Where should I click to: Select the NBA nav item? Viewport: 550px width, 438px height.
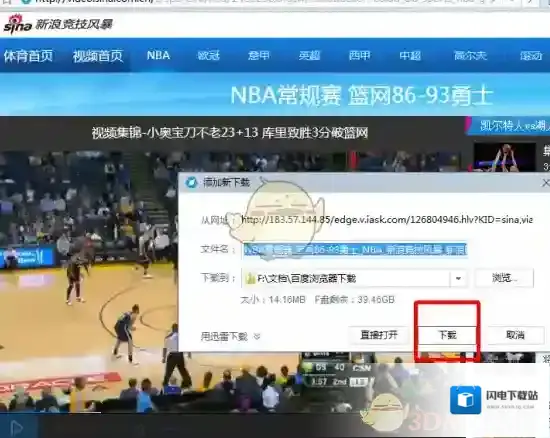point(158,55)
